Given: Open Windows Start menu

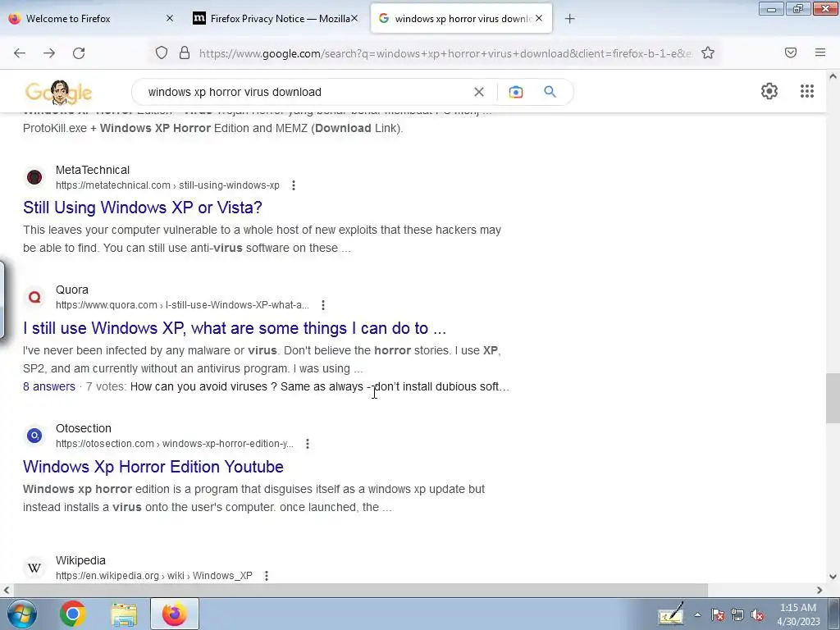Looking at the screenshot, I should click(22, 614).
